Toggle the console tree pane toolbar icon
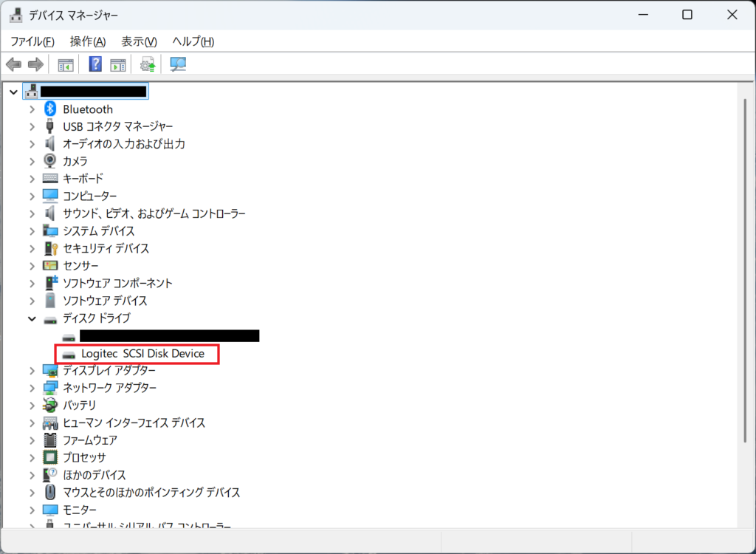The image size is (756, 554). pyautogui.click(x=66, y=65)
